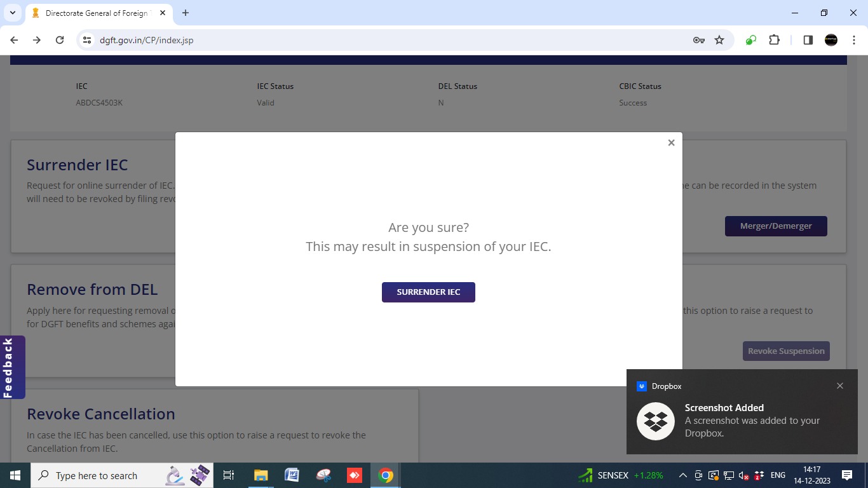Click the Revoke Cancellation heading
Screen dimensions: 868x488
[101, 414]
